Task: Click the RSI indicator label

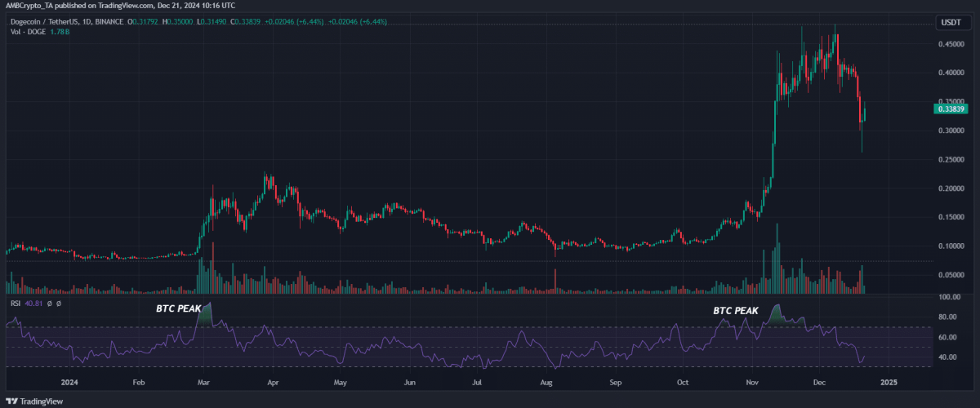Action: tap(15, 304)
